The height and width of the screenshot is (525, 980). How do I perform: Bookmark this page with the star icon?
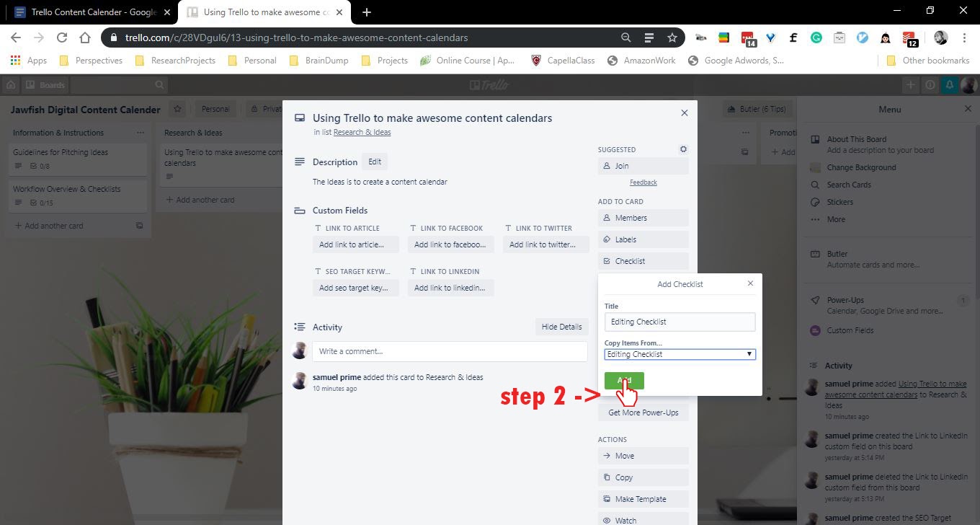click(672, 37)
